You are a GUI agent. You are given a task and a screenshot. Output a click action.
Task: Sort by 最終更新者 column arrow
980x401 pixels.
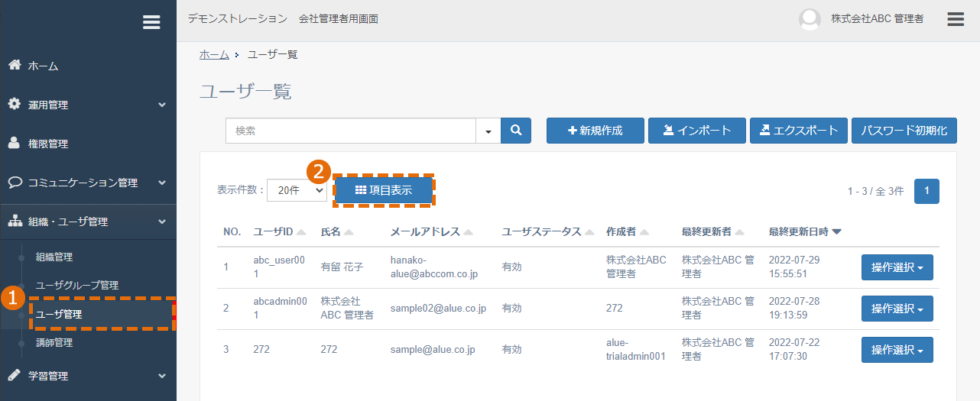pyautogui.click(x=740, y=232)
